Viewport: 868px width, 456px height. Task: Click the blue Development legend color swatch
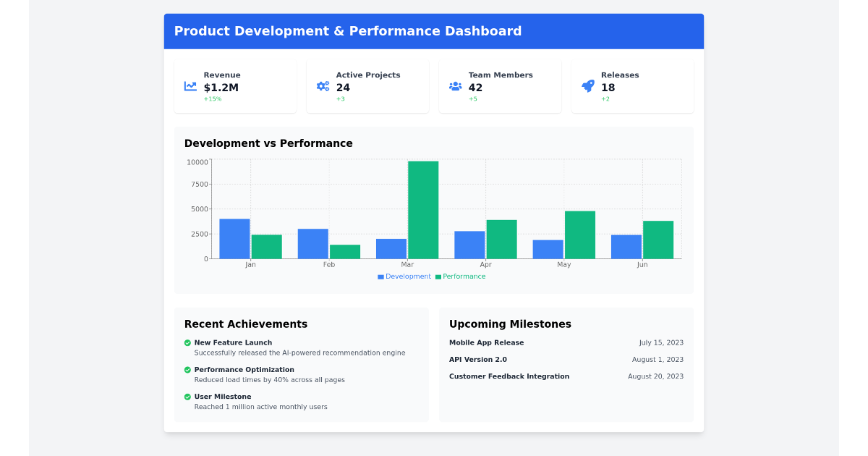click(x=379, y=276)
